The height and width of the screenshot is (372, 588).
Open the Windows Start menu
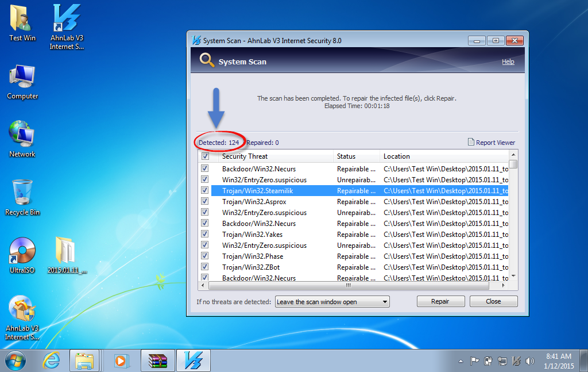tap(16, 361)
